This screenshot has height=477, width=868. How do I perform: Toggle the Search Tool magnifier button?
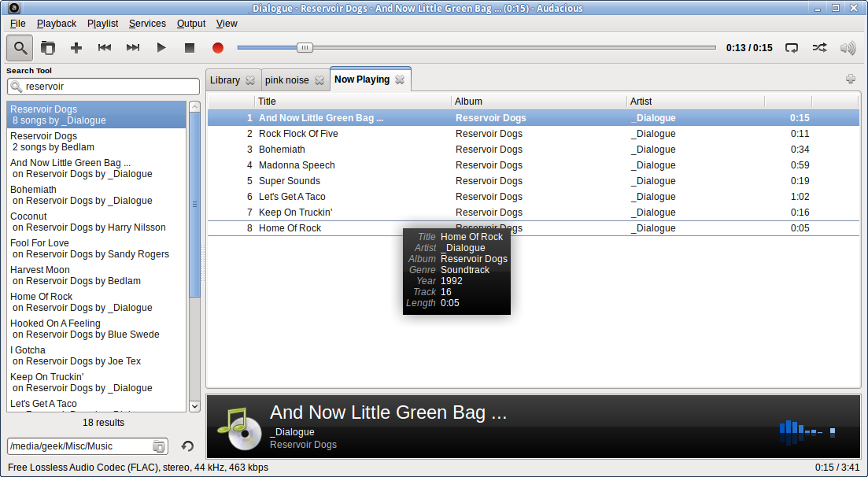pyautogui.click(x=20, y=48)
